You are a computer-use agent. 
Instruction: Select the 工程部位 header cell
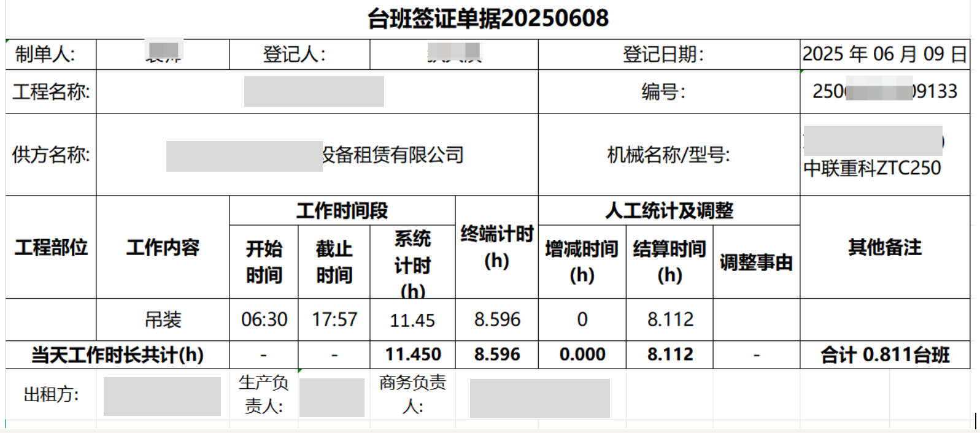[x=51, y=247]
